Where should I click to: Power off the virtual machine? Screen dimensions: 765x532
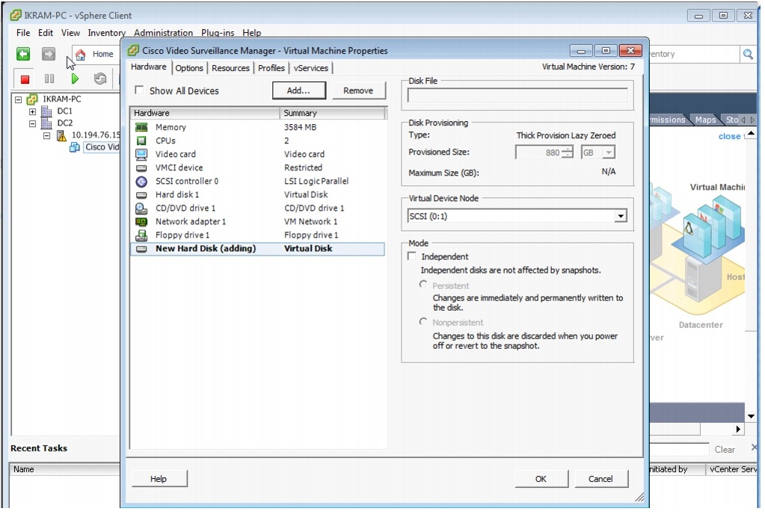(23, 78)
